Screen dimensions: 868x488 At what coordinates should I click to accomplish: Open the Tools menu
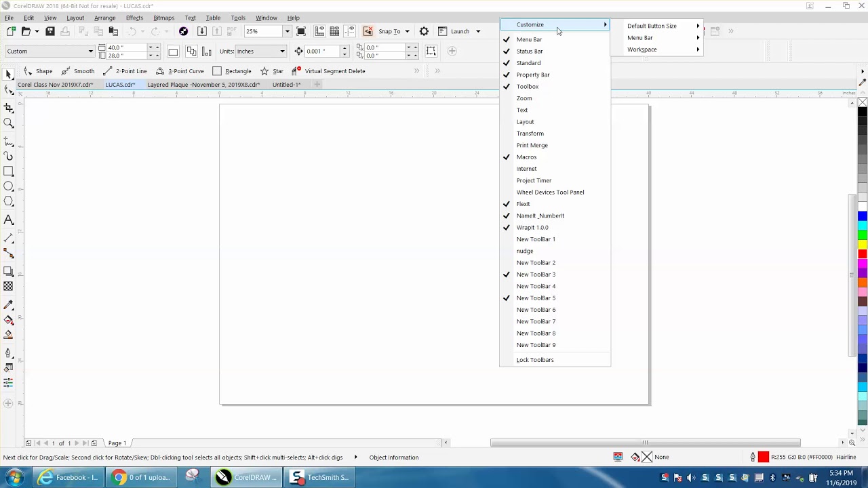click(238, 18)
